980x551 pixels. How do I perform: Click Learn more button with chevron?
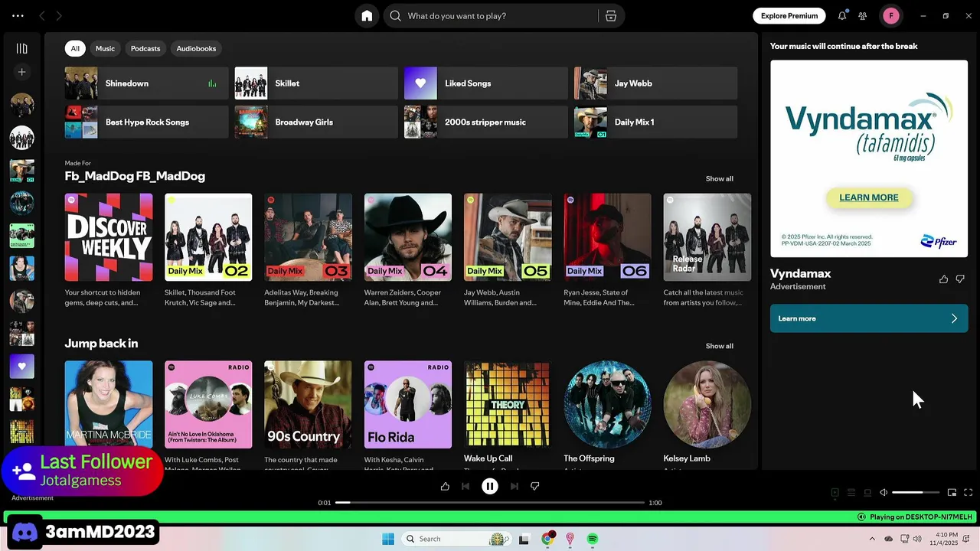tap(869, 318)
